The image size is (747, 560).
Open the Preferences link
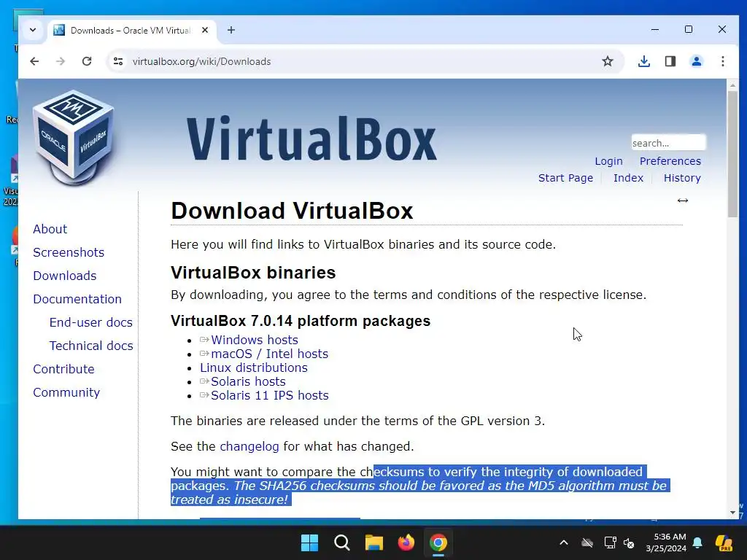pos(670,161)
